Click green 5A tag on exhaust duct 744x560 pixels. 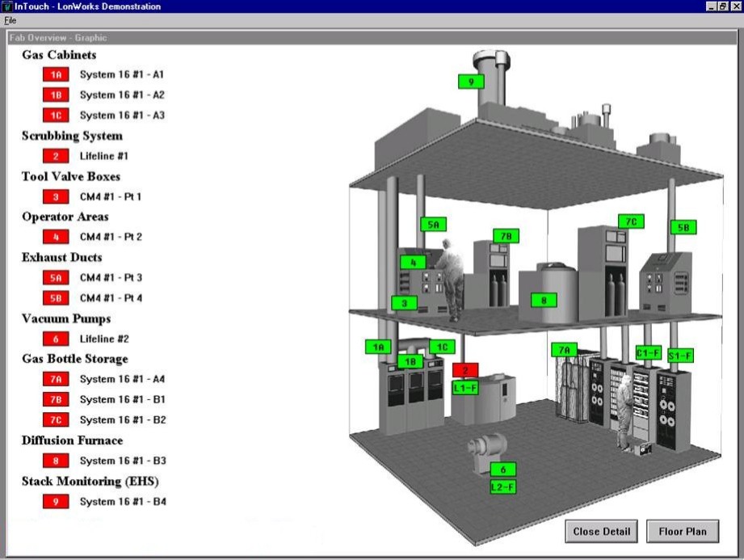click(x=434, y=225)
